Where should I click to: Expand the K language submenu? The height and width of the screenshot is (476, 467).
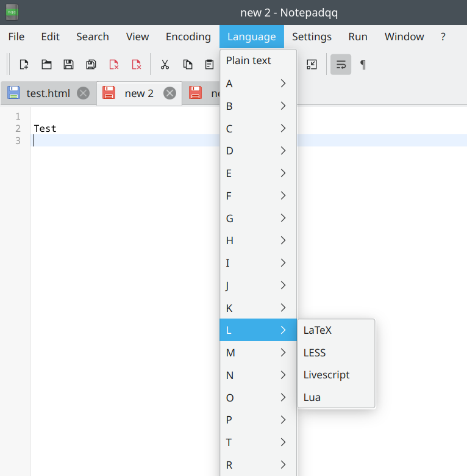point(258,308)
